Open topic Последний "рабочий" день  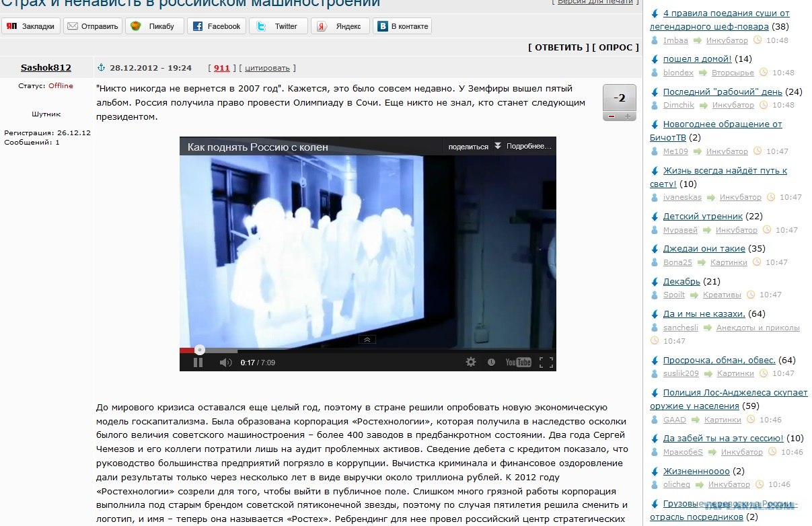(x=723, y=91)
